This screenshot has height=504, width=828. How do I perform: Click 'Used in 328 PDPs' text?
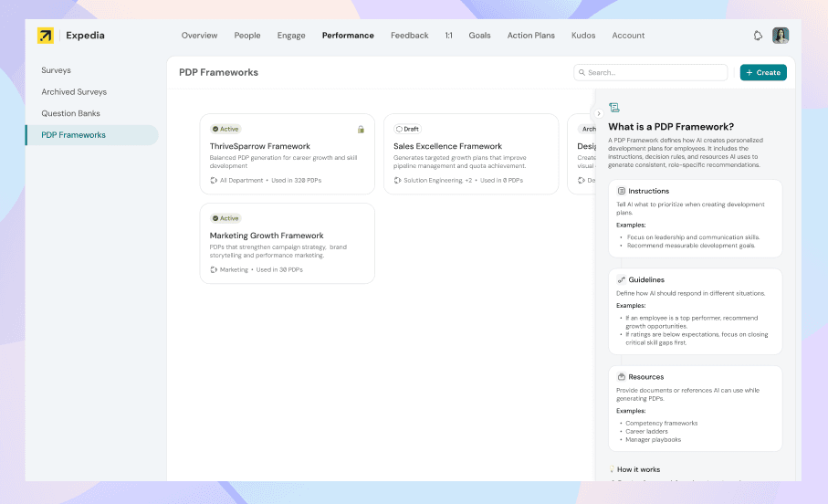point(297,180)
